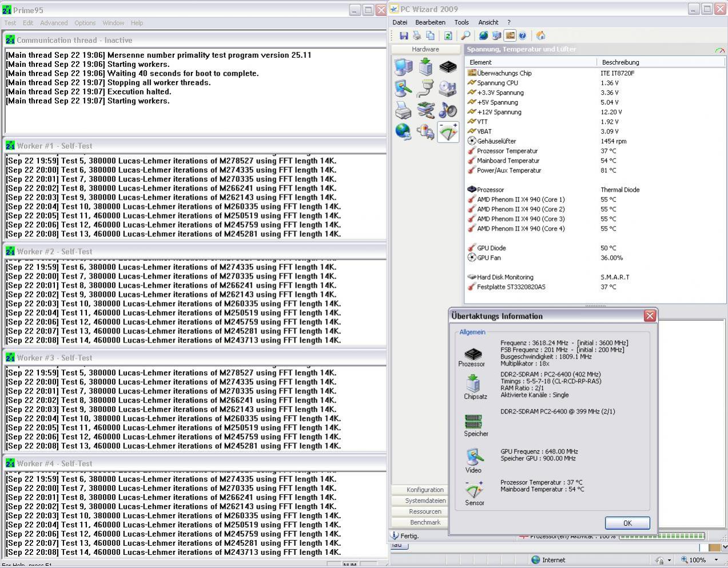
Task: Select the Spannung CPU row
Action: point(595,83)
